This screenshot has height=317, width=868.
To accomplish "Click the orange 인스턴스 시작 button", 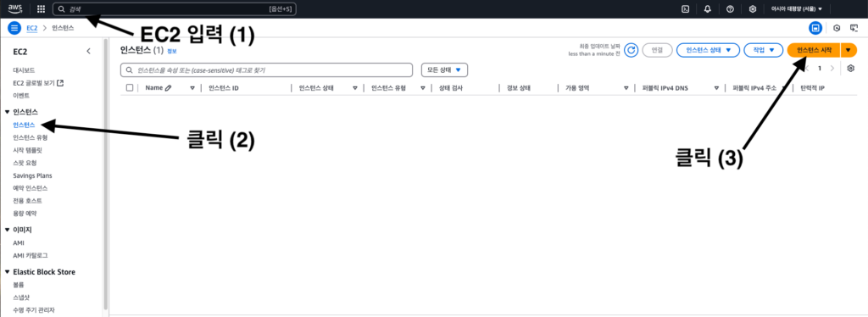I will 814,50.
